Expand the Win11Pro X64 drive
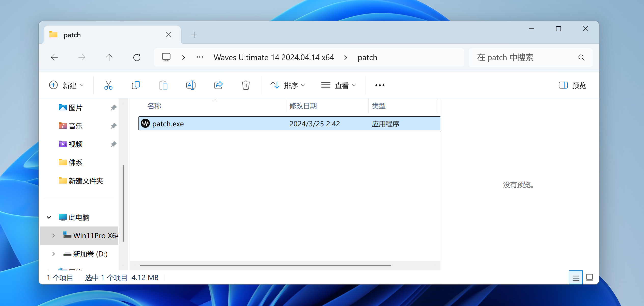The height and width of the screenshot is (306, 644). (x=53, y=236)
